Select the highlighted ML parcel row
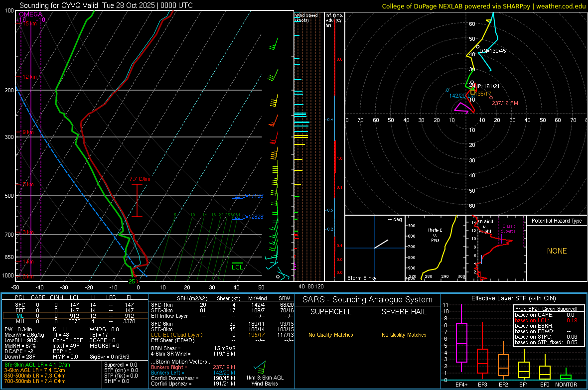This screenshot has width=588, height=390. pyautogui.click(x=75, y=316)
